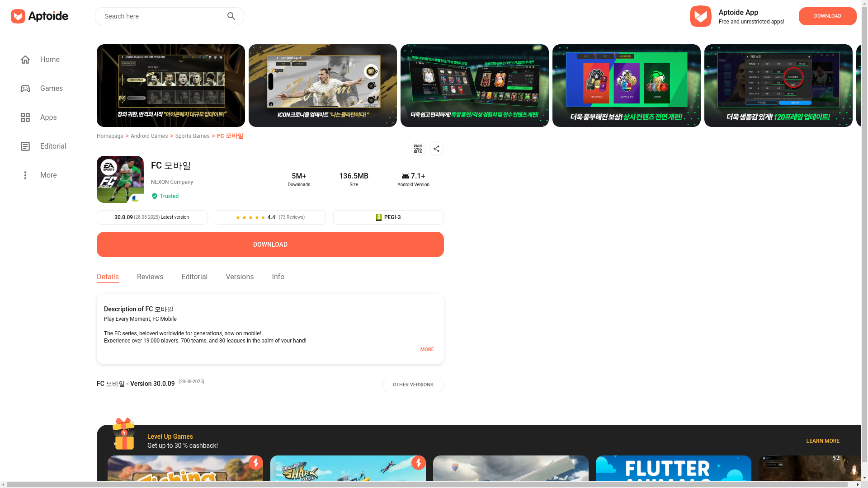Viewport: 868px width, 488px height.
Task: Click the PEGI-3 rating badge
Action: (389, 217)
